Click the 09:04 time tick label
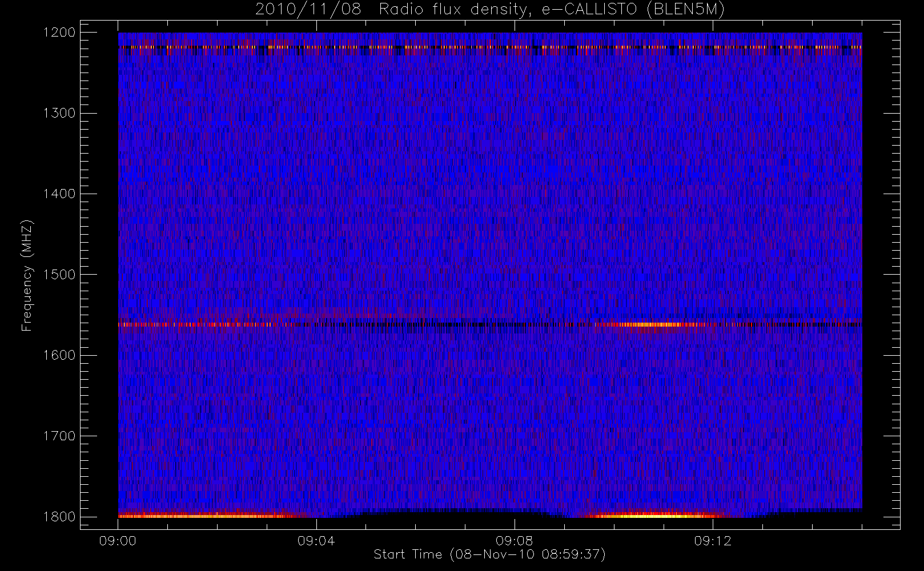The height and width of the screenshot is (571, 924). (316, 541)
